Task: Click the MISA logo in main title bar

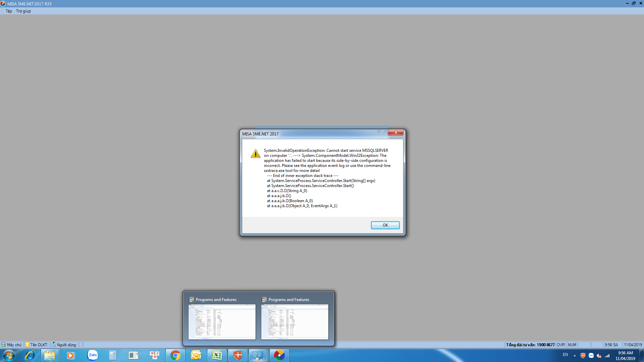Action: point(3,4)
